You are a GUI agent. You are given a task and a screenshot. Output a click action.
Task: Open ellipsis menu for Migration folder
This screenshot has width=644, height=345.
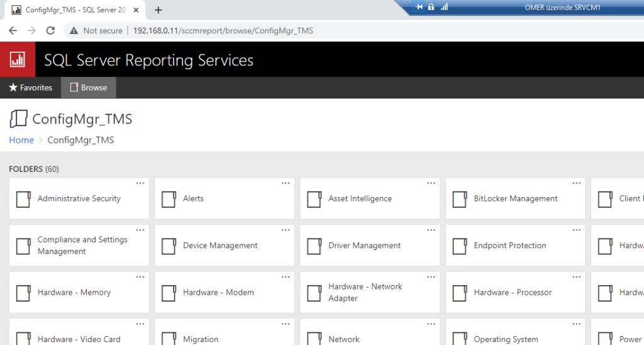pos(286,324)
